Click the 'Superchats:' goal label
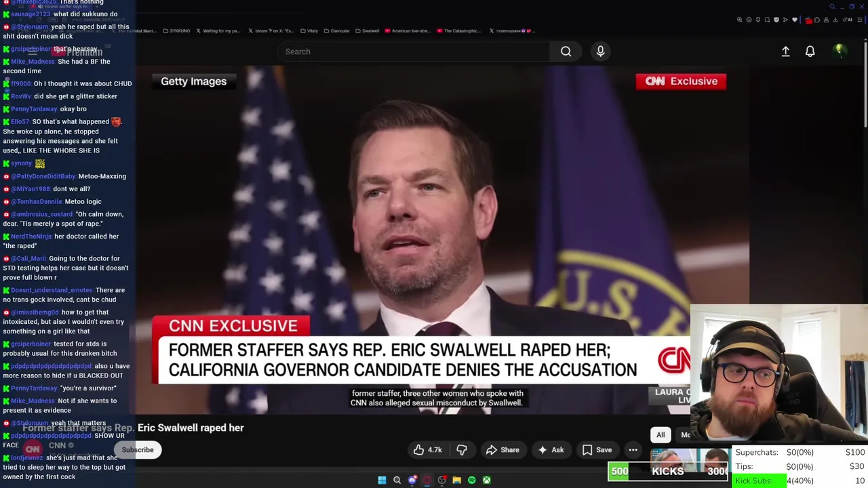Screen dimensions: 868x488 tap(757, 452)
